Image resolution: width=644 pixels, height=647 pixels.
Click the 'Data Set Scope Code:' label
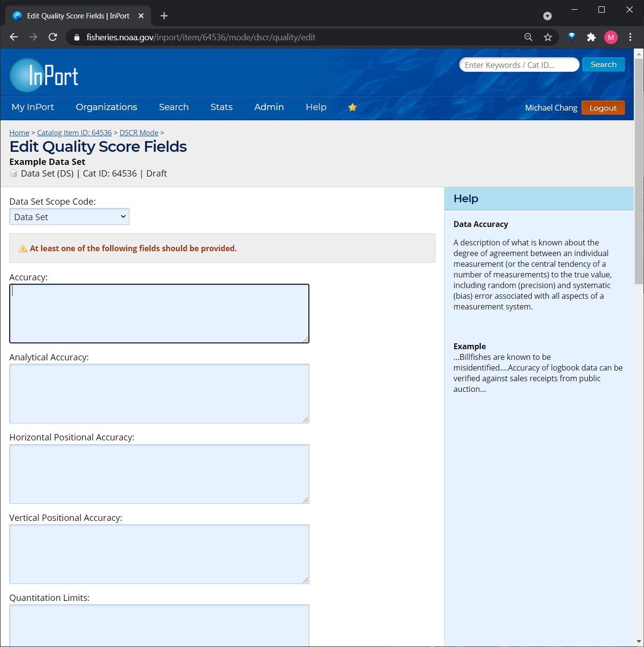(x=53, y=202)
